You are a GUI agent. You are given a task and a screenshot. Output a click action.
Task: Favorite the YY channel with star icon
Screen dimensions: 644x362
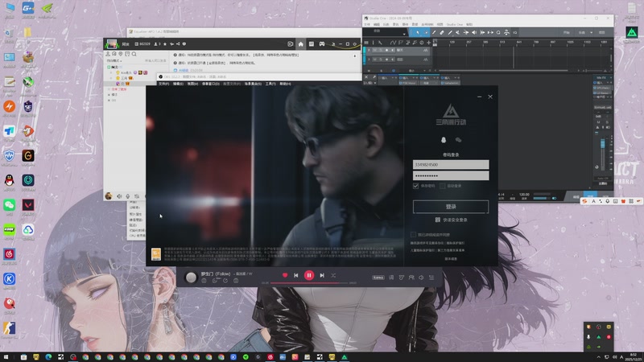click(165, 44)
